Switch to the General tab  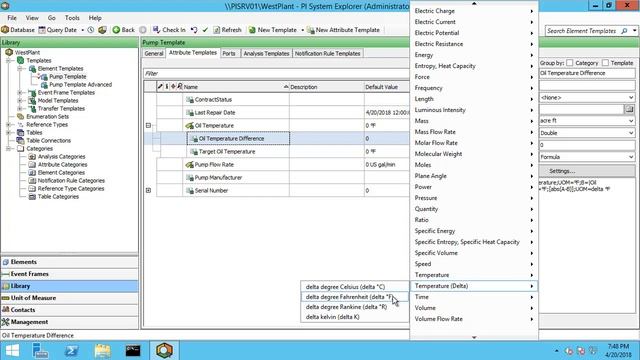point(154,53)
